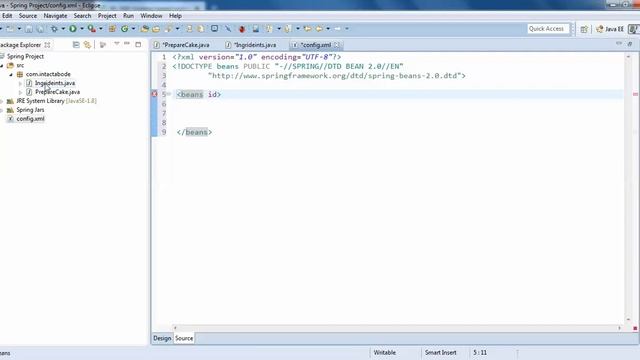Viewport: 640px width, 360px height.
Task: Open New Java Class dropdown arrow
Action: pyautogui.click(x=133, y=29)
